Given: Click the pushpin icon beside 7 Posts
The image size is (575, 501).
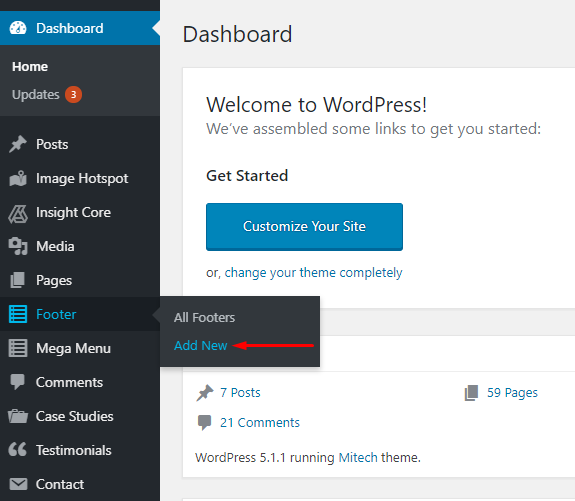Looking at the screenshot, I should tap(205, 393).
